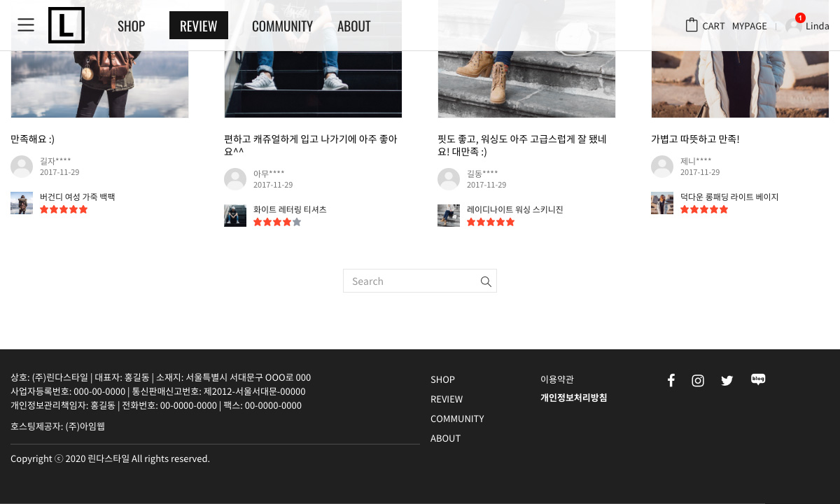840x504 pixels.
Task: Click reviewer name 길자****
Action: click(55, 161)
